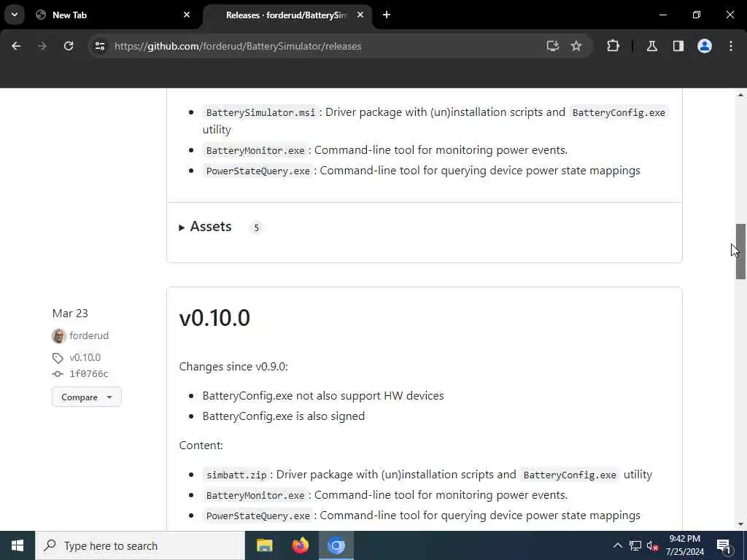Click 'Changes since v0.9.0:' text
This screenshot has width=747, height=560.
pos(233,367)
